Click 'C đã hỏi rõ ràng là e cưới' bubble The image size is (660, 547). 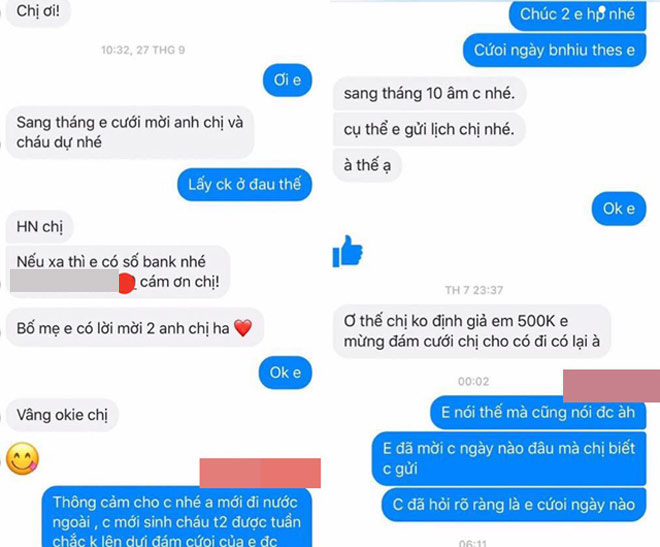(514, 505)
